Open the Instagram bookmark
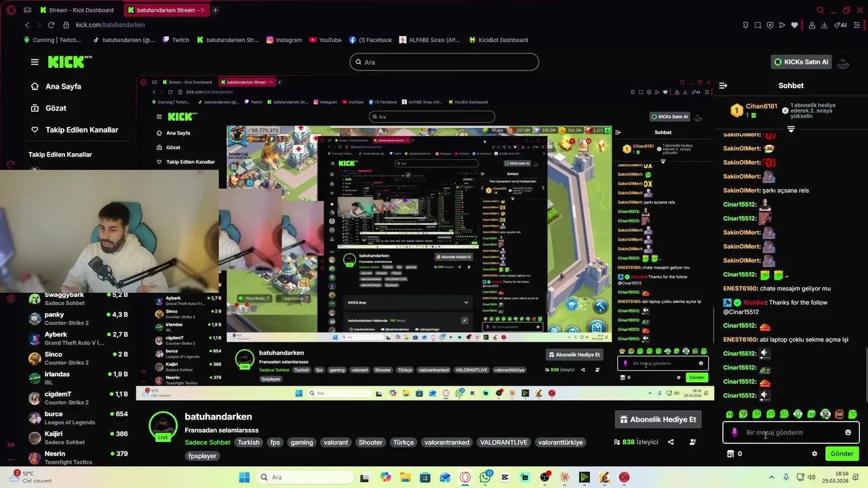Viewport: 868px width, 488px height. [283, 40]
